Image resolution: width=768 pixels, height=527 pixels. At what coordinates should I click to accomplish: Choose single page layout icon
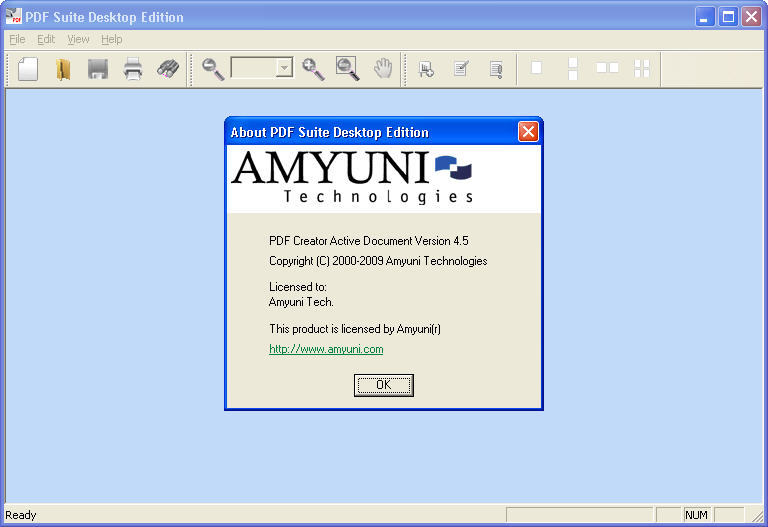[x=536, y=68]
